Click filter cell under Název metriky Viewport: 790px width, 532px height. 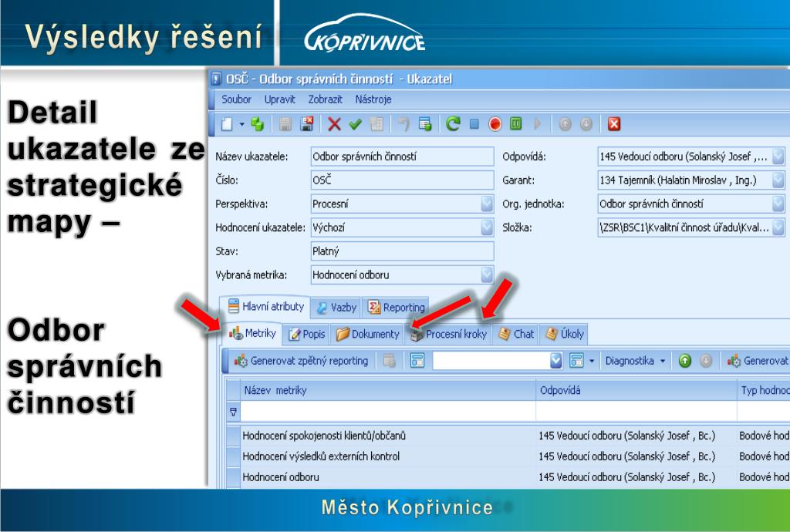(388, 412)
